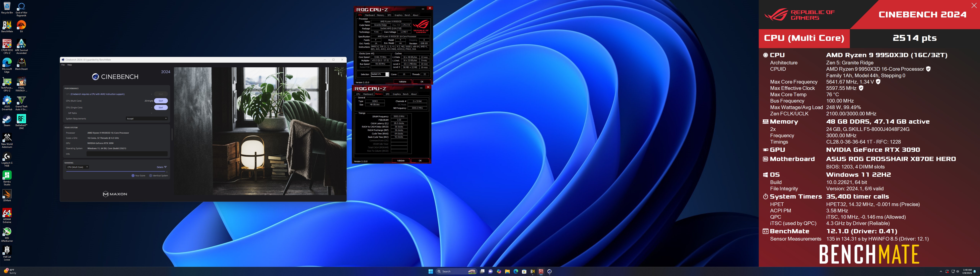The height and width of the screenshot is (276, 980).
Task: Open the EA app desktop icon
Action: [21, 27]
